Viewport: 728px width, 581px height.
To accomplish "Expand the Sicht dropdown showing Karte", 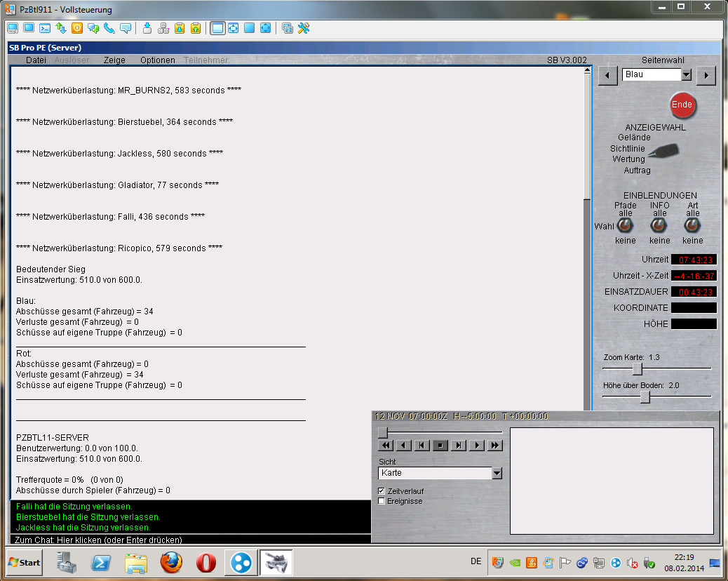I will 497,474.
